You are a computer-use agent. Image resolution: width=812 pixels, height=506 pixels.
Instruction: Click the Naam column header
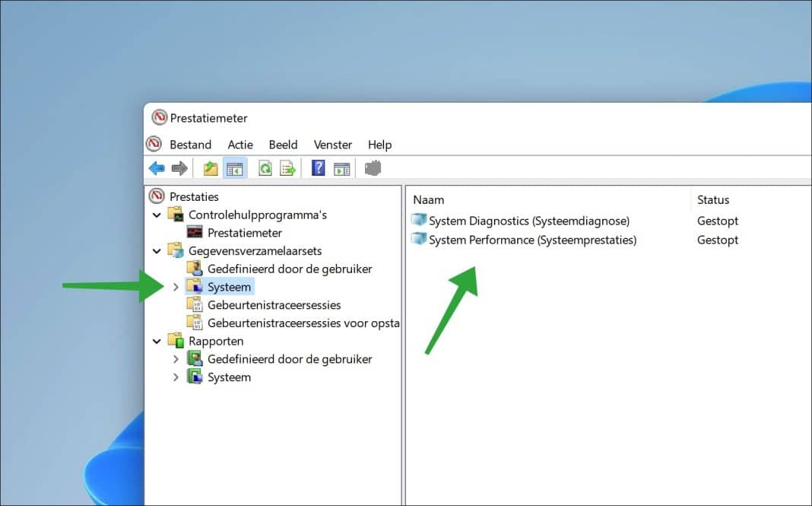click(429, 199)
